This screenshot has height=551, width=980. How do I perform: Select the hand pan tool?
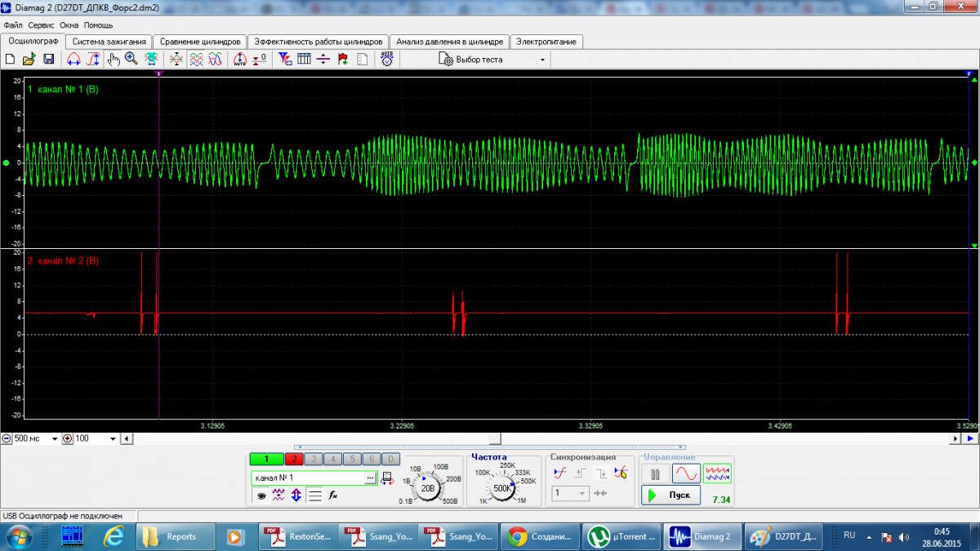(114, 60)
